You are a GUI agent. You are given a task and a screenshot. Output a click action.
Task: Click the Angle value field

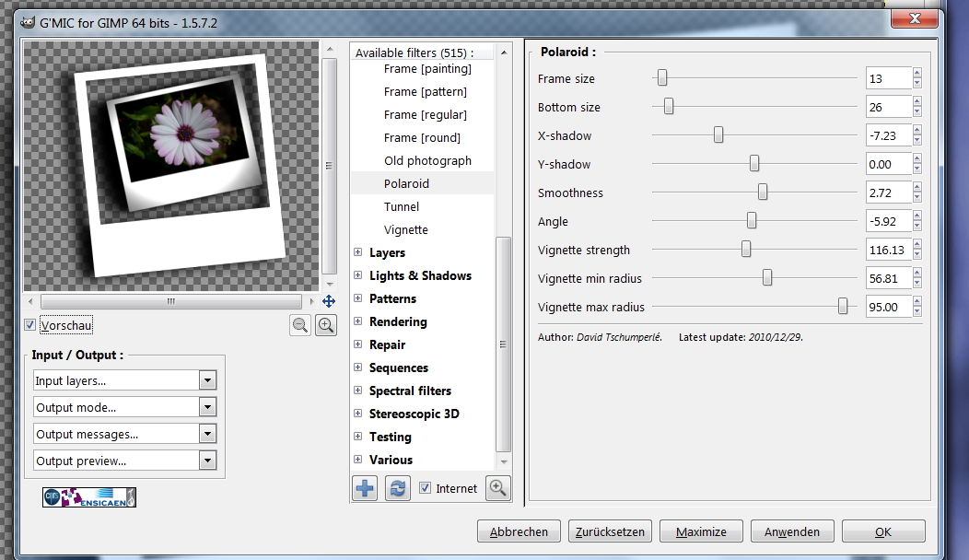tap(889, 221)
